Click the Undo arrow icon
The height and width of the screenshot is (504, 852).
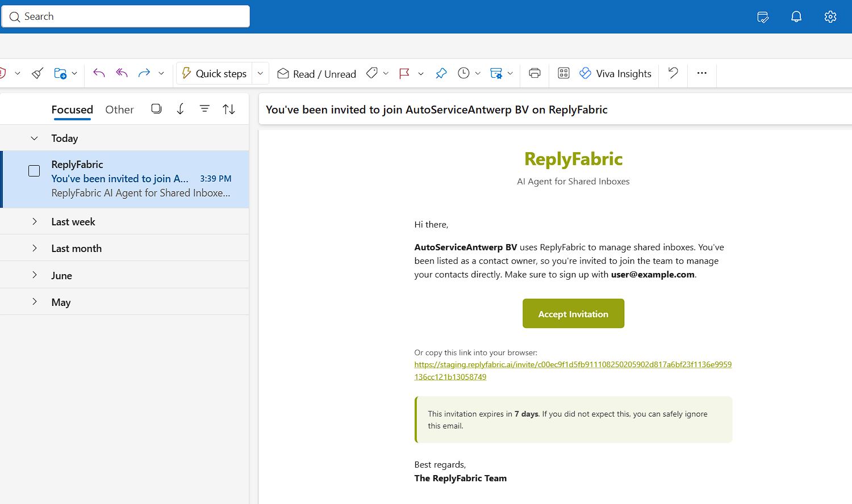673,73
